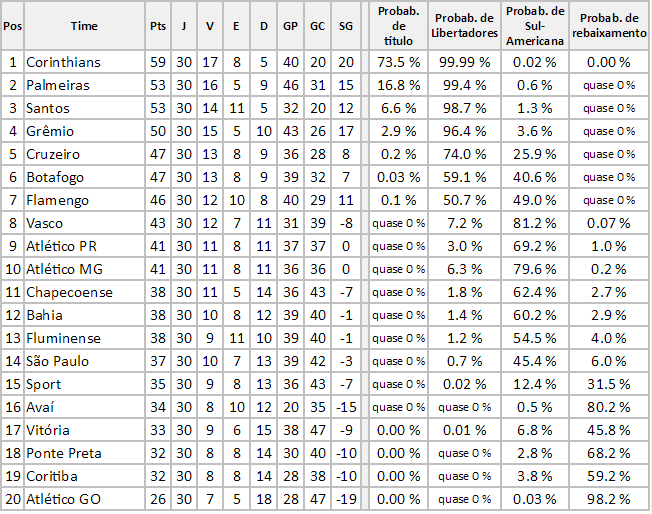652x514 pixels.
Task: Select the São Paulo team name
Action: tap(57, 361)
